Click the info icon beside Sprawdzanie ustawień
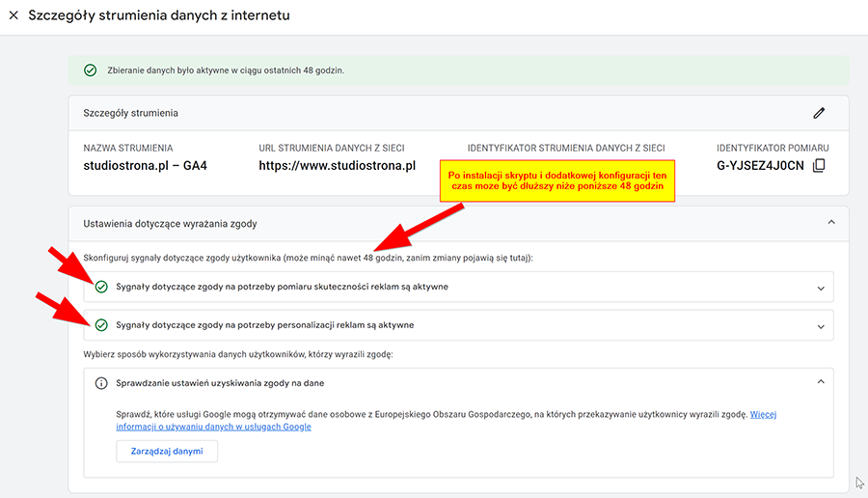Screen dimensions: 868x498 pyautogui.click(x=101, y=383)
